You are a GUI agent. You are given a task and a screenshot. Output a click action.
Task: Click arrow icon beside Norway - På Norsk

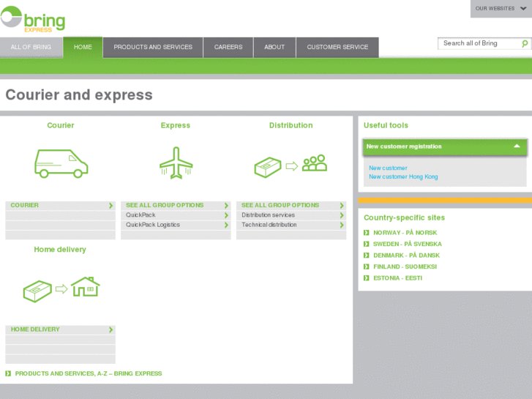pyautogui.click(x=366, y=233)
